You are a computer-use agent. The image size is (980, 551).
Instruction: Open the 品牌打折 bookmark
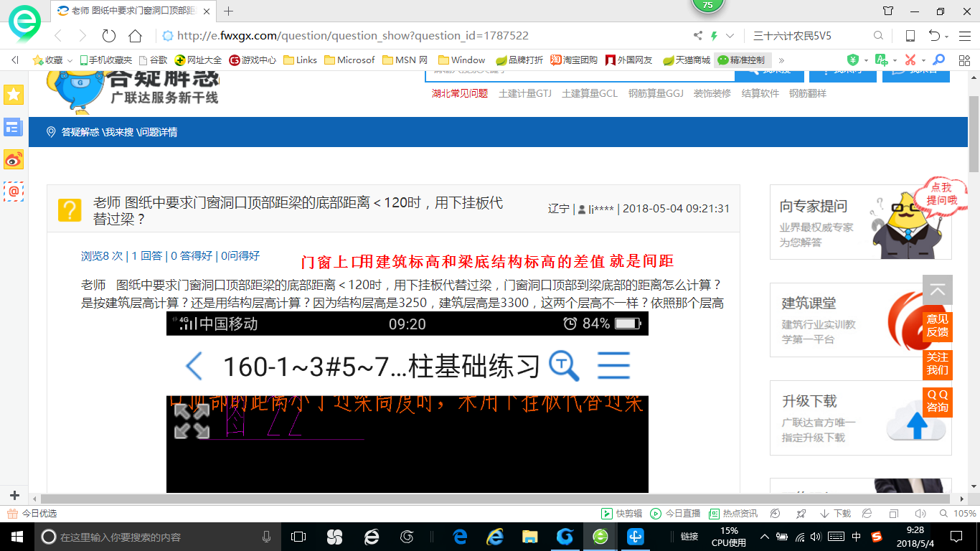point(519,60)
